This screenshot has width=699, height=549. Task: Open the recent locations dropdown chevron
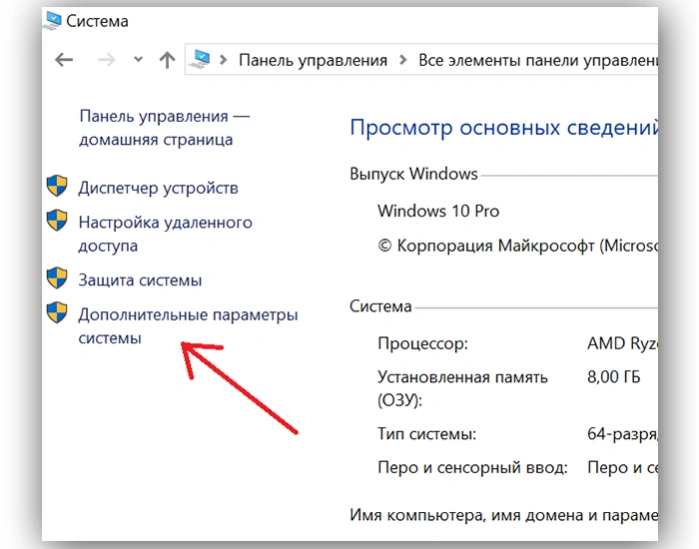click(138, 59)
